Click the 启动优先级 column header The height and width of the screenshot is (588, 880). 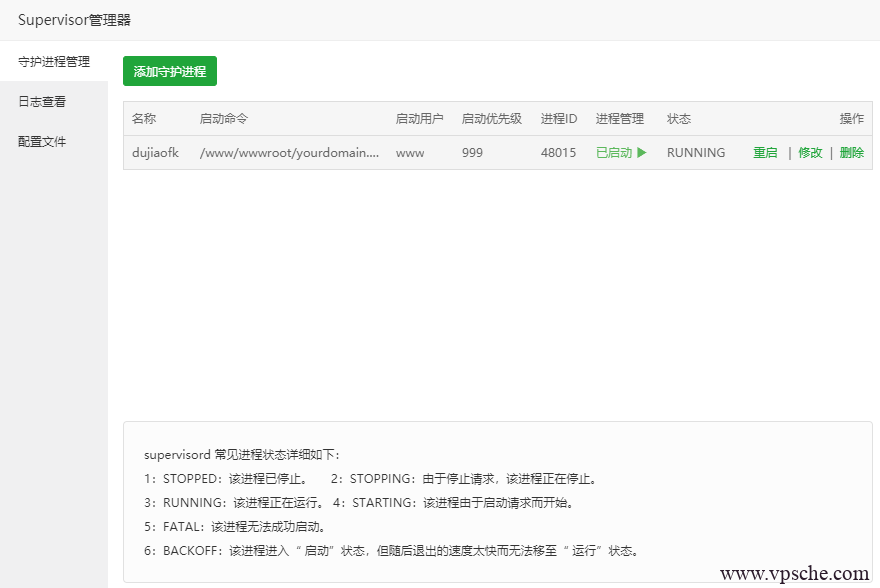tap(492, 118)
